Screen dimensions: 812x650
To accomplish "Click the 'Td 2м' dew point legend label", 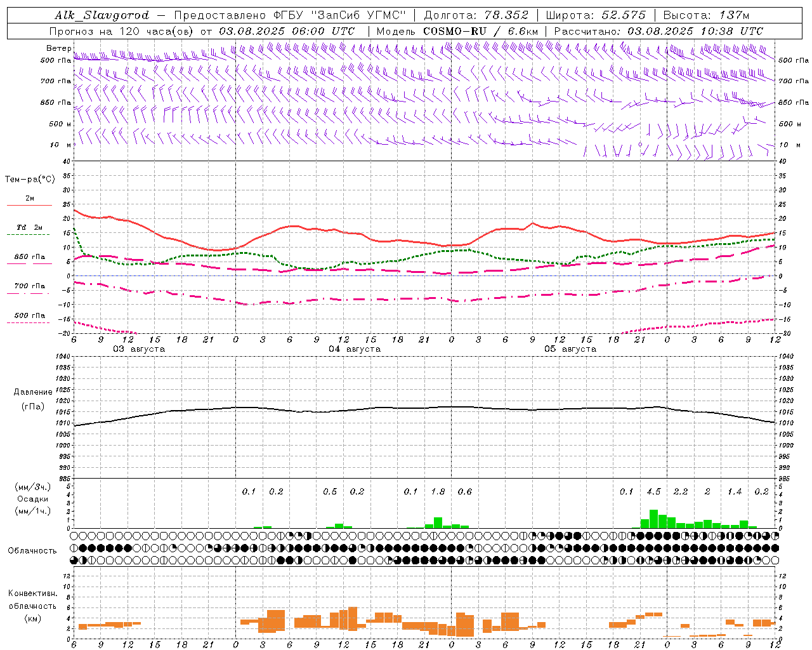I will coord(30,227).
